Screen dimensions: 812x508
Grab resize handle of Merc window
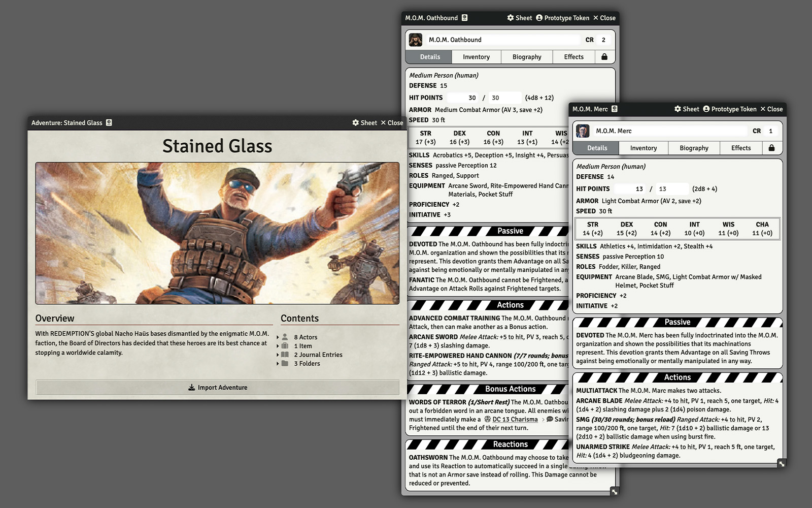pyautogui.click(x=782, y=463)
